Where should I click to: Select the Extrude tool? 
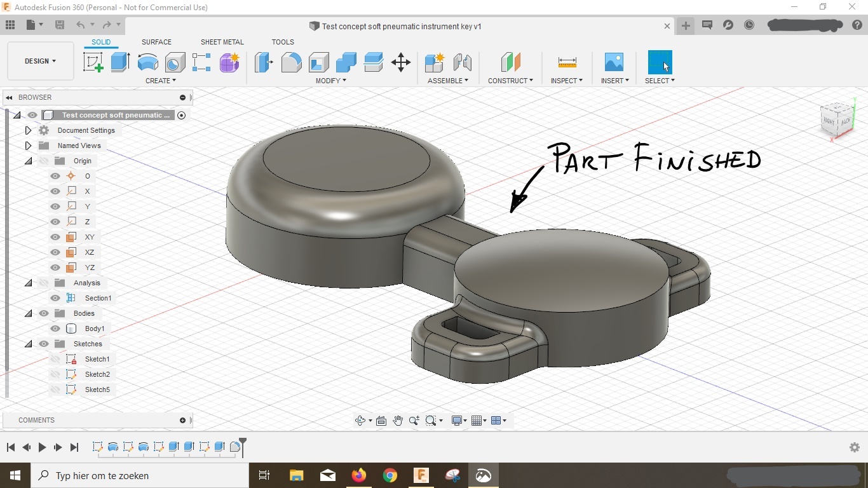click(120, 62)
